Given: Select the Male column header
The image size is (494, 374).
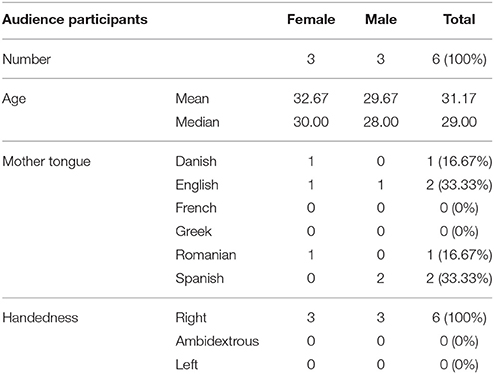Looking at the screenshot, I should coord(381,19).
